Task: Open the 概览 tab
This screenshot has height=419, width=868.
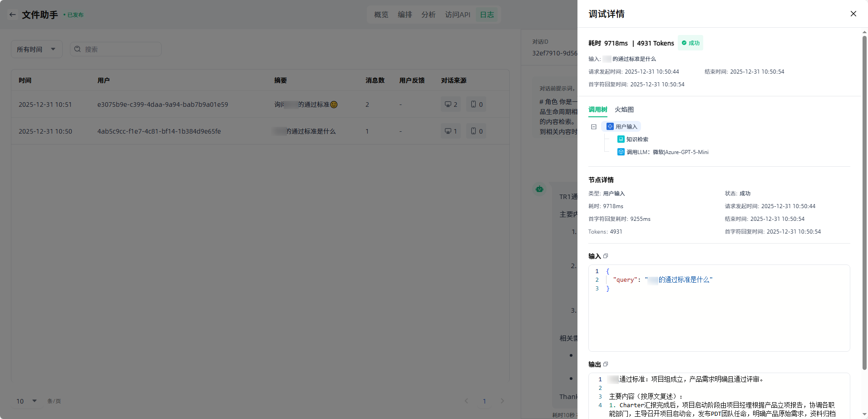Action: tap(381, 15)
